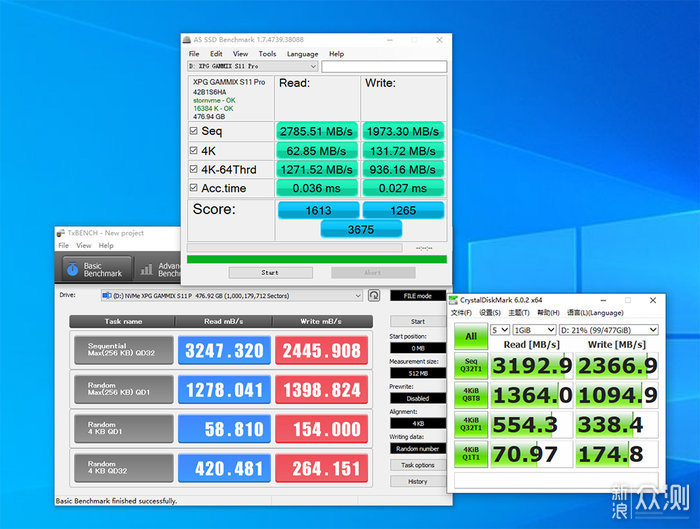Open the View menu in TxBENCH
This screenshot has height=529, width=700.
coord(83,246)
